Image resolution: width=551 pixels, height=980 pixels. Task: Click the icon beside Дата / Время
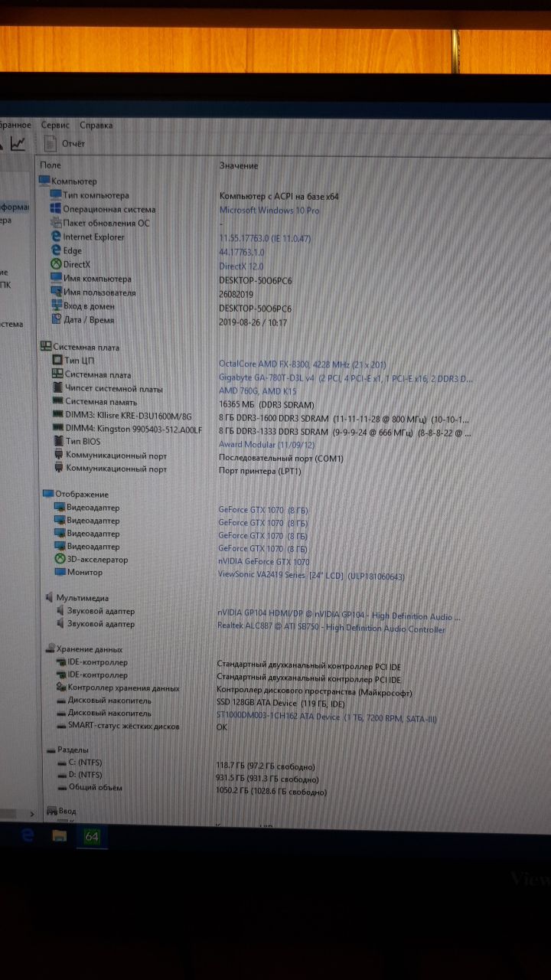[56, 321]
